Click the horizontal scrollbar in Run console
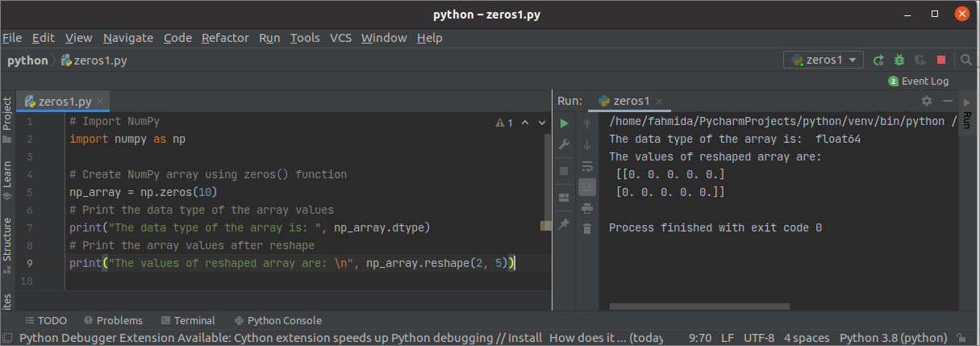This screenshot has height=346, width=980. [x=699, y=306]
